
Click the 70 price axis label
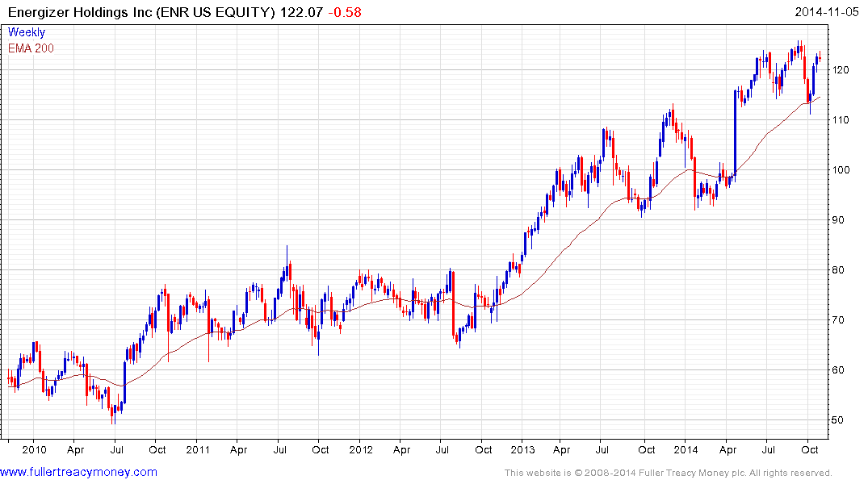click(x=839, y=319)
